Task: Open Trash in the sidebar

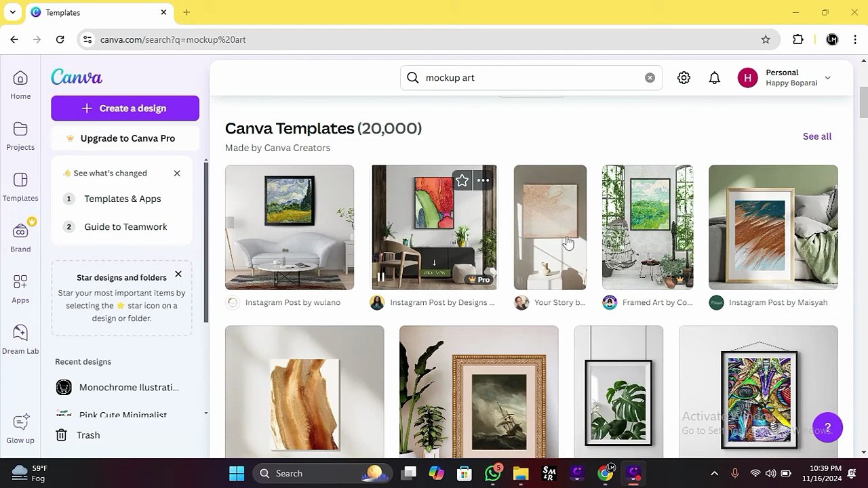Action: point(78,435)
